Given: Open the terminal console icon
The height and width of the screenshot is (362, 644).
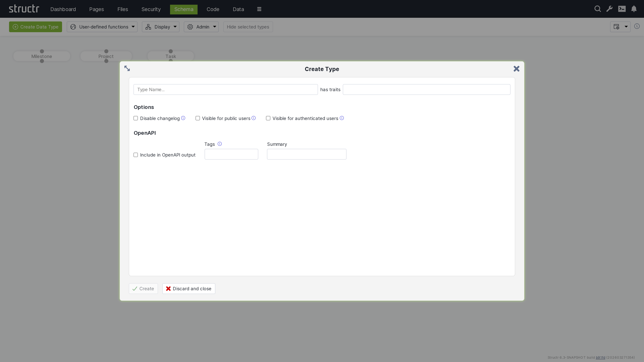Looking at the screenshot, I should coord(622,9).
